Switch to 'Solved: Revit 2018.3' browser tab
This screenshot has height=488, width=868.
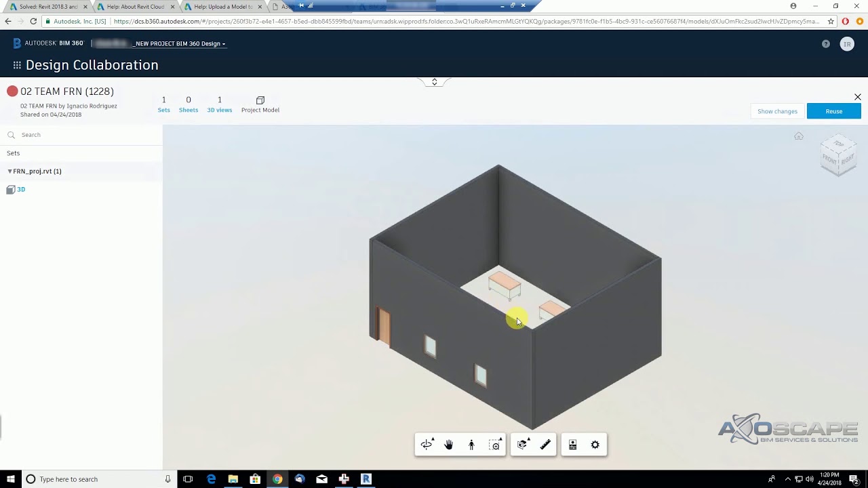[47, 7]
